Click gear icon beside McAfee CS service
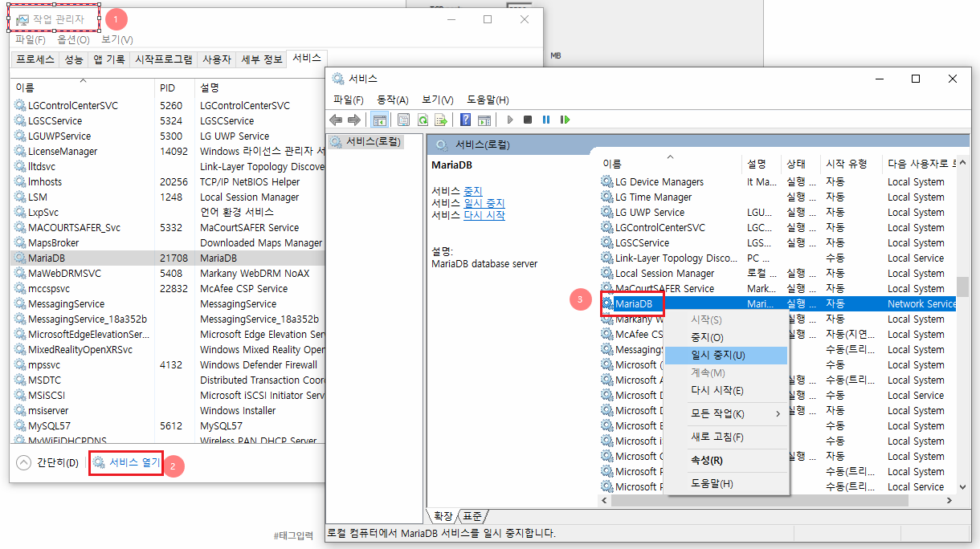The width and height of the screenshot is (980, 549). pos(606,334)
